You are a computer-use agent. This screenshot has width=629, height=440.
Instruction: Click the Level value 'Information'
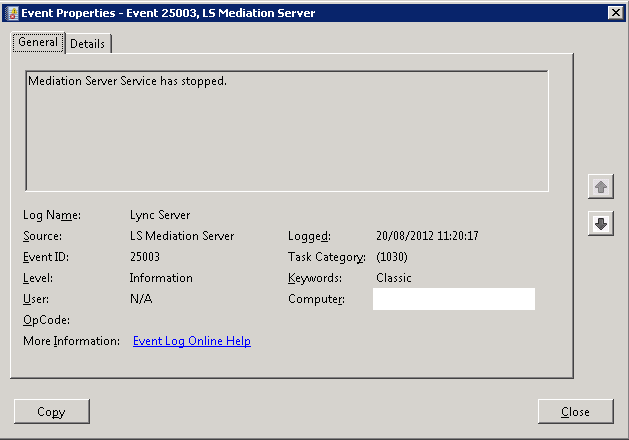[161, 278]
